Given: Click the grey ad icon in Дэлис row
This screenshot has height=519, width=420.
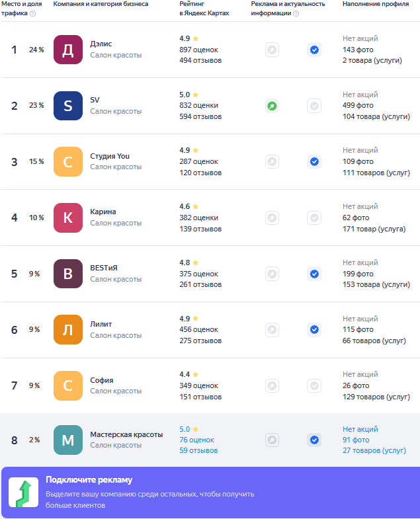Looking at the screenshot, I should pos(272,50).
